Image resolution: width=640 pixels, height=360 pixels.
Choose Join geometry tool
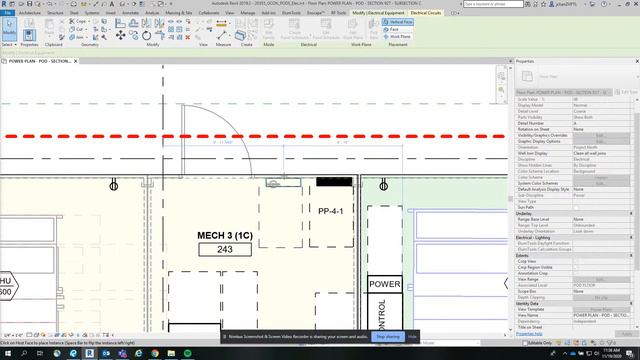coord(76,37)
